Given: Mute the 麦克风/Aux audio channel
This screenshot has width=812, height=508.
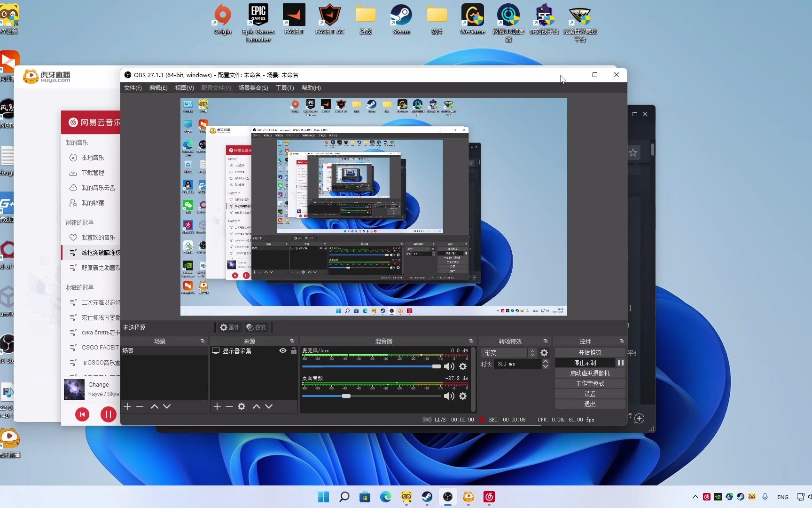Looking at the screenshot, I should 449,366.
